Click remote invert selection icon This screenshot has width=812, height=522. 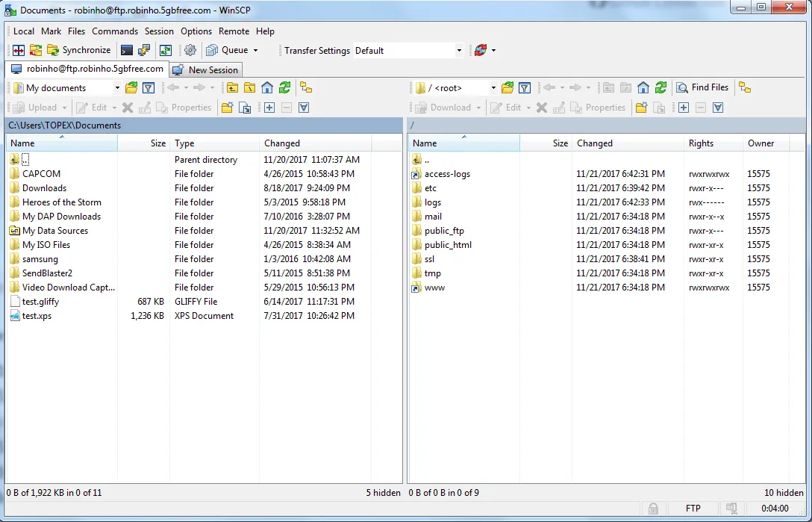(x=718, y=108)
